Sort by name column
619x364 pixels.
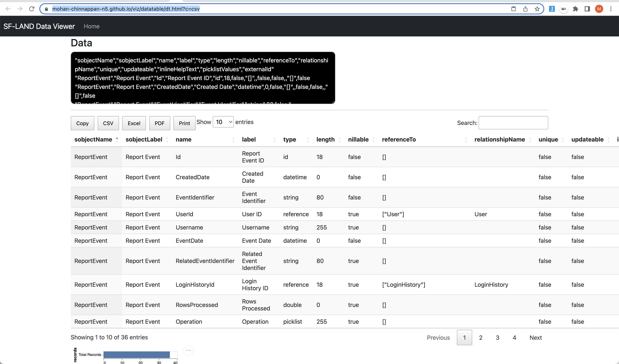(x=205, y=139)
